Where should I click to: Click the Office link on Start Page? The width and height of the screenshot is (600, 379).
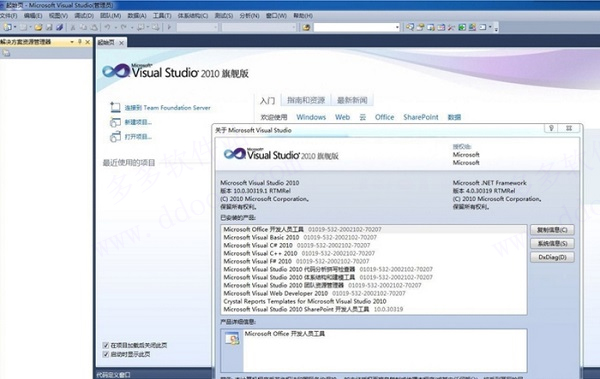(385, 117)
